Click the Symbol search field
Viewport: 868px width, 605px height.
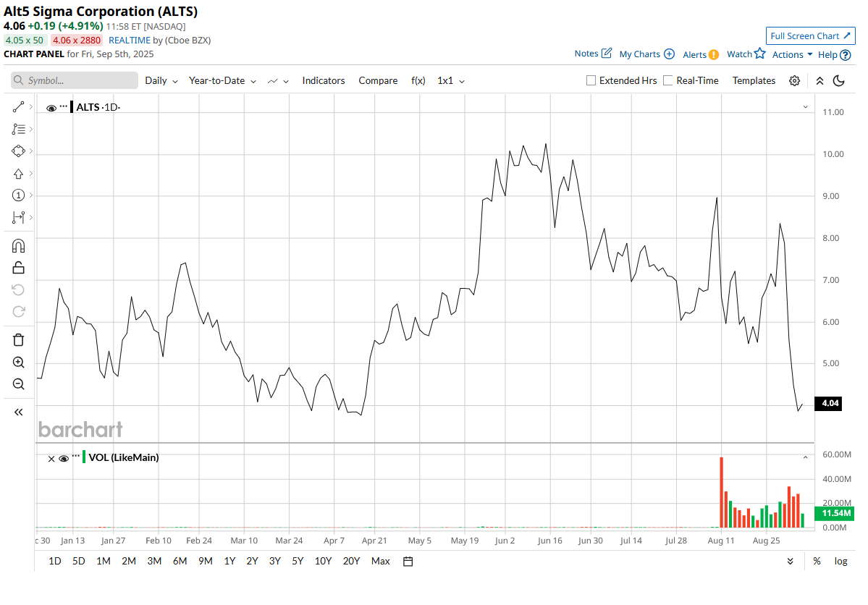(x=74, y=80)
